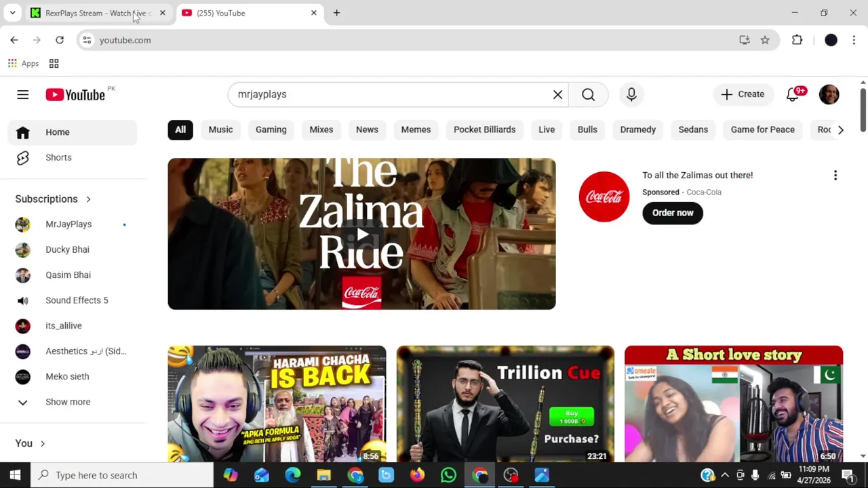Start voice search with the microphone icon

(x=631, y=94)
